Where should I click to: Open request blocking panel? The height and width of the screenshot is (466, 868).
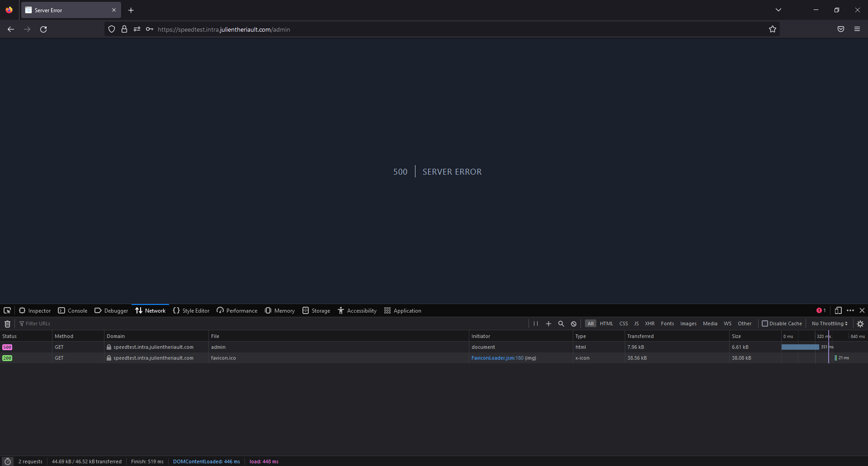pyautogui.click(x=574, y=324)
